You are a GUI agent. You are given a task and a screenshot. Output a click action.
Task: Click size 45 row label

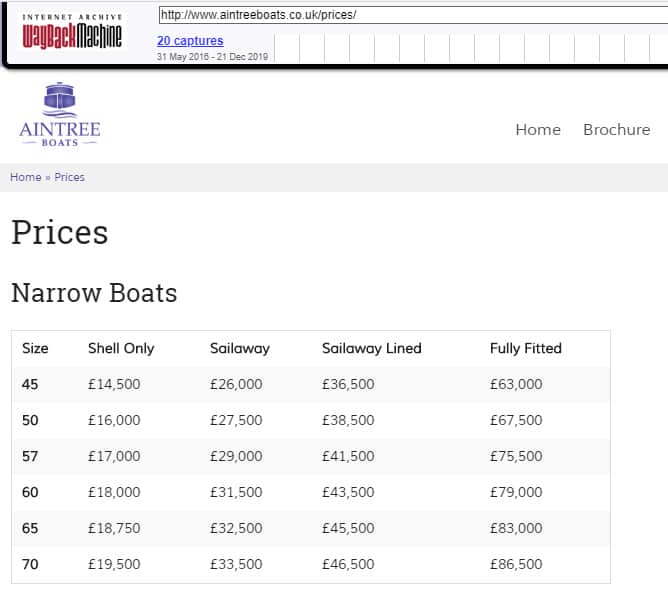coord(30,384)
